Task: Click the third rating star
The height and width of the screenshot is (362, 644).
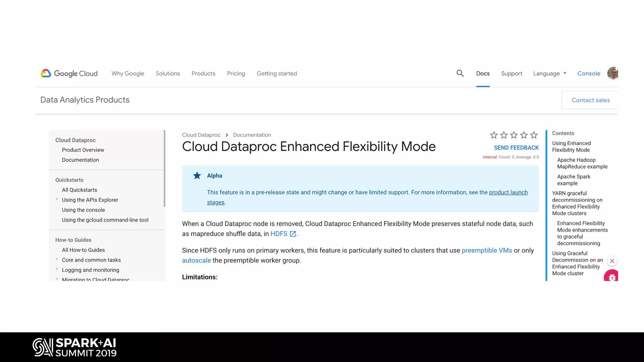Action: (x=514, y=135)
